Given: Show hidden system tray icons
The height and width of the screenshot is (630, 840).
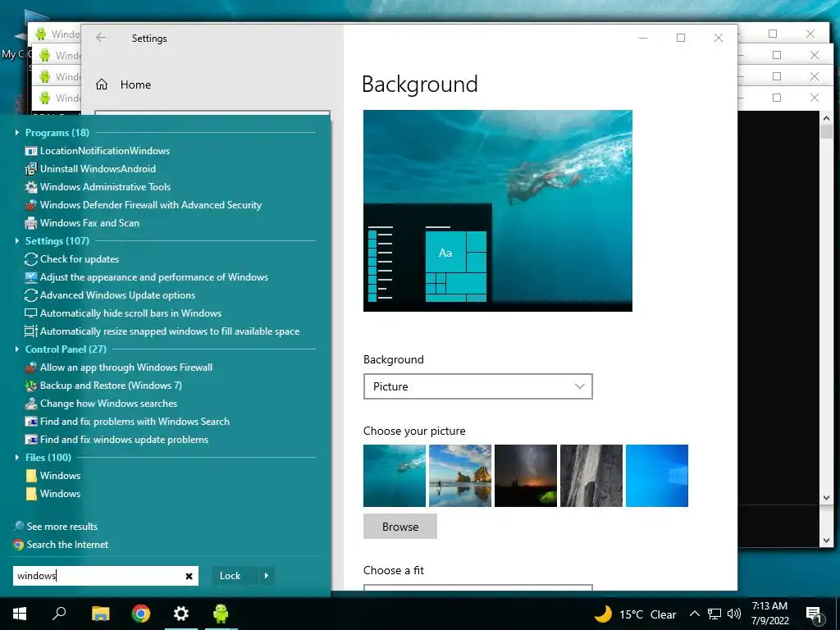Looking at the screenshot, I should pos(694,614).
